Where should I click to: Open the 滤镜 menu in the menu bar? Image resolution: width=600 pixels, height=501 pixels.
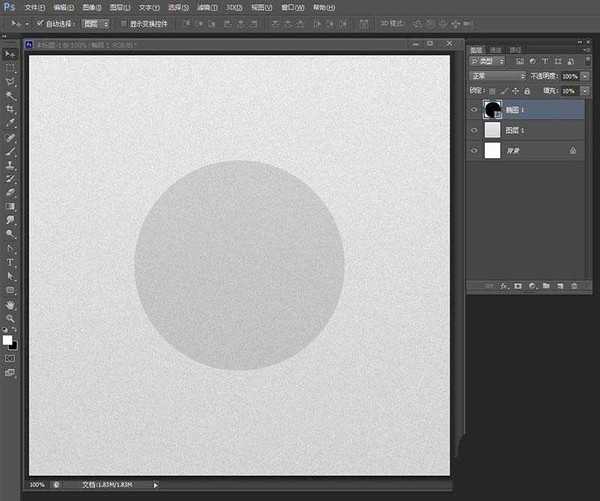point(206,7)
